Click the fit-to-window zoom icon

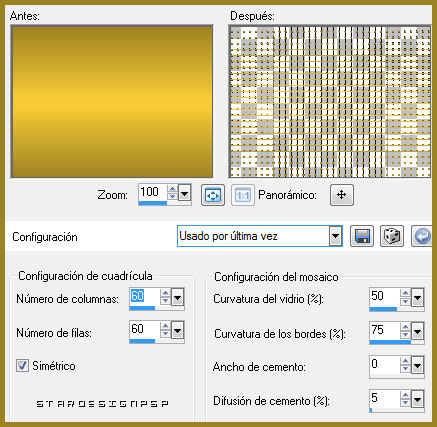coord(213,195)
